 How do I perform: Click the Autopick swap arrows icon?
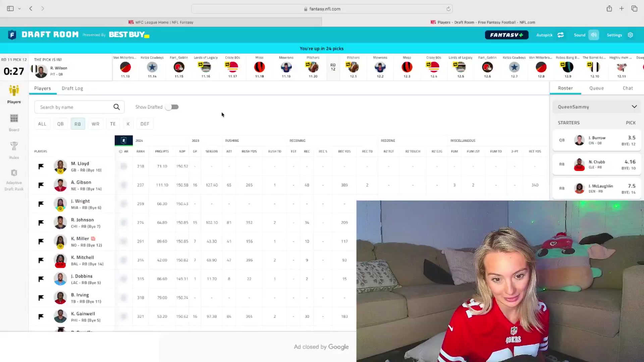coord(560,35)
